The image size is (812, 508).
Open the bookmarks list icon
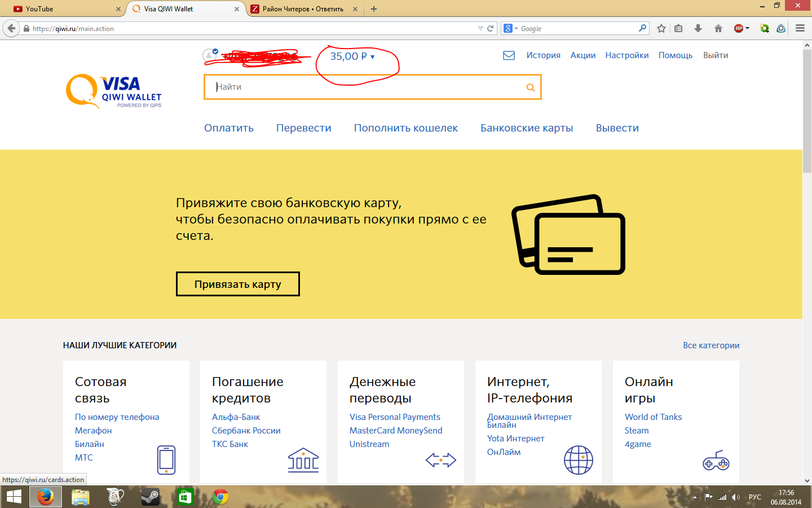[x=678, y=28]
